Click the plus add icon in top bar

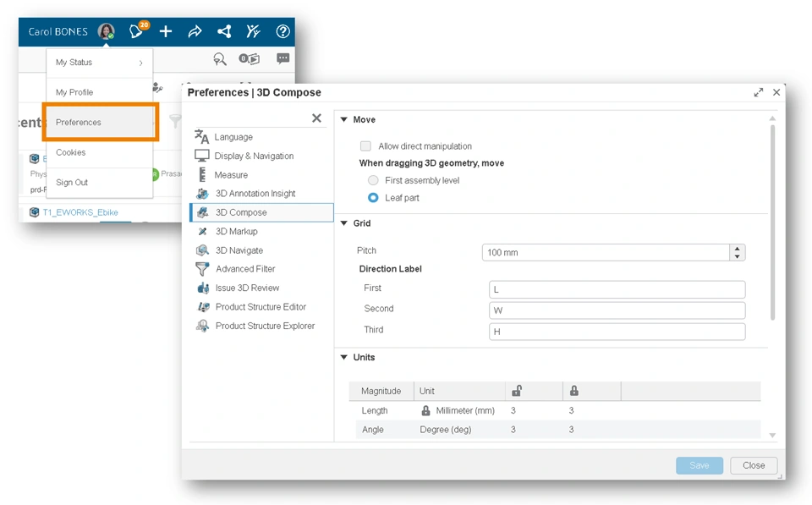click(166, 31)
